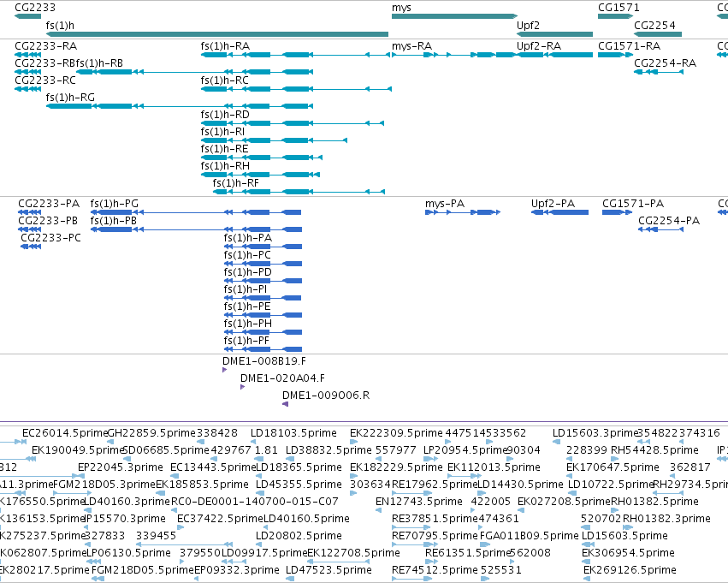728x583 pixels.
Task: Click the CG1571-PA protein label
Action: (633, 204)
